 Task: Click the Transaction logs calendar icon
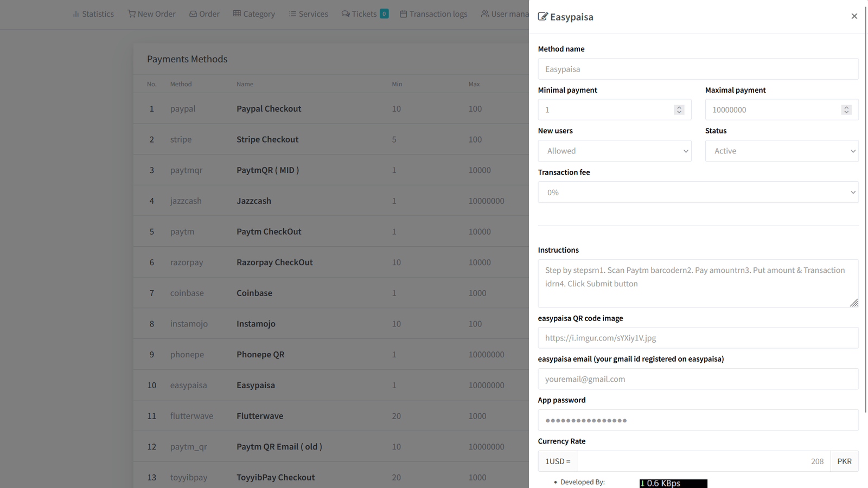click(x=404, y=14)
